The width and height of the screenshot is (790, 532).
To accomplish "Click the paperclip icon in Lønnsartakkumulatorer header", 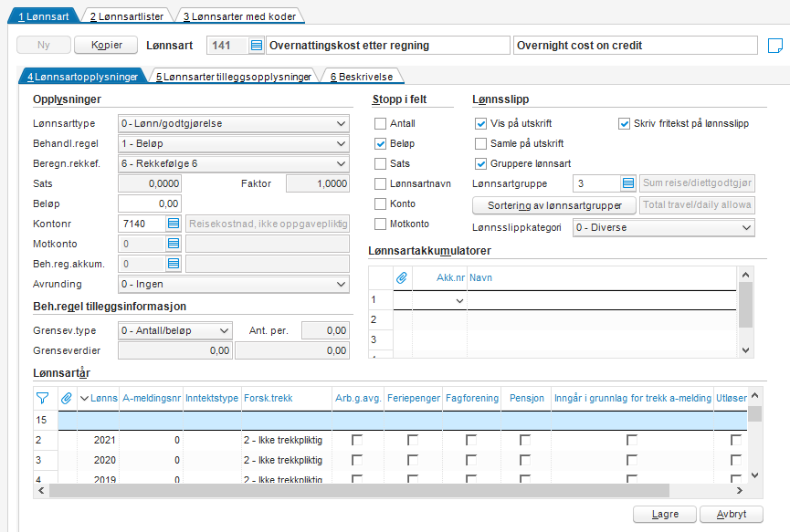I will (402, 277).
